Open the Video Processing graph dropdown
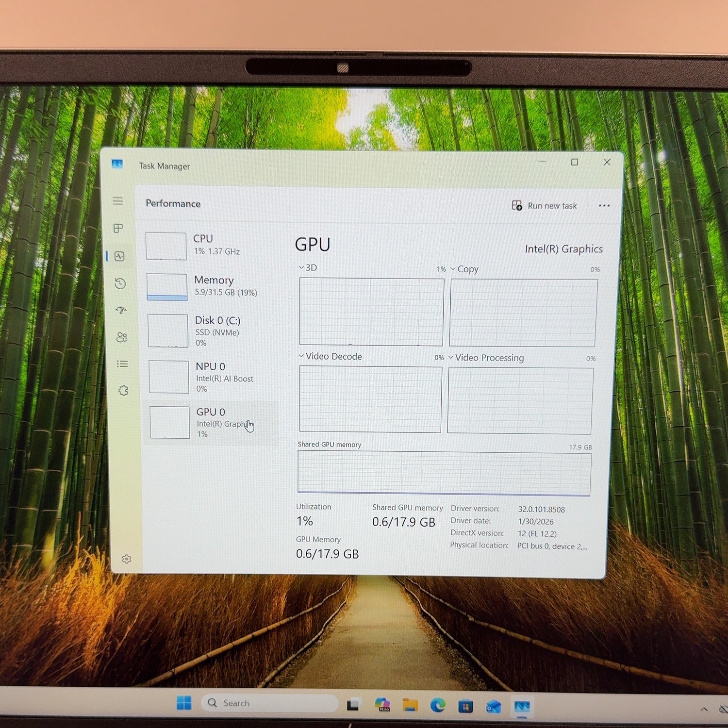The height and width of the screenshot is (728, 728). pos(486,358)
